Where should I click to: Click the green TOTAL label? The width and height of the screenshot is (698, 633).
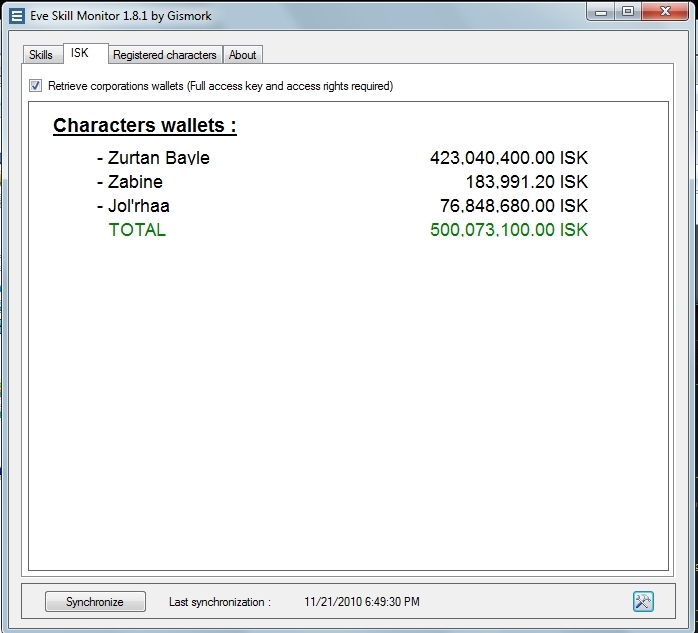[x=137, y=230]
